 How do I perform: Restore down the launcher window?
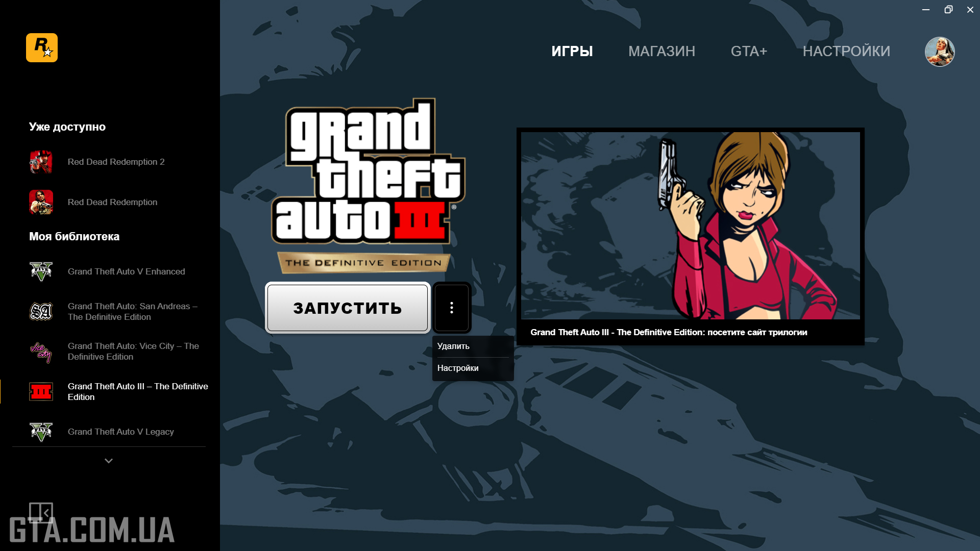(x=948, y=10)
